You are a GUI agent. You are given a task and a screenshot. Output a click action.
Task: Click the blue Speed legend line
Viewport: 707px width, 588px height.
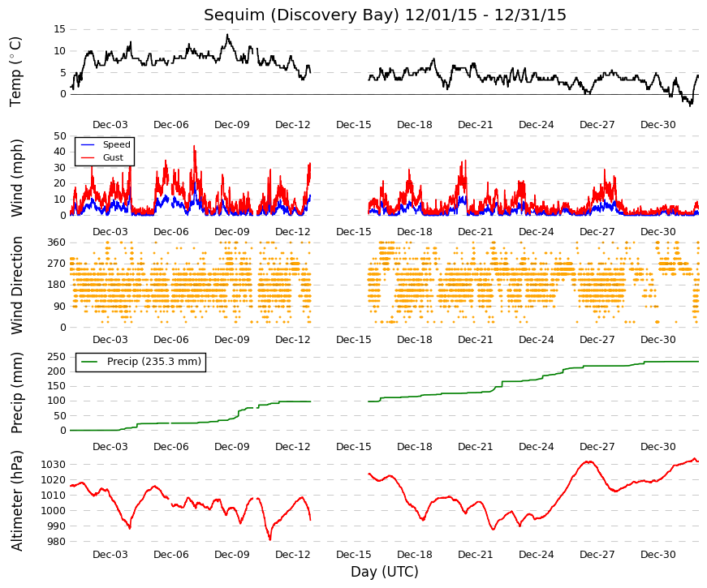[88, 144]
